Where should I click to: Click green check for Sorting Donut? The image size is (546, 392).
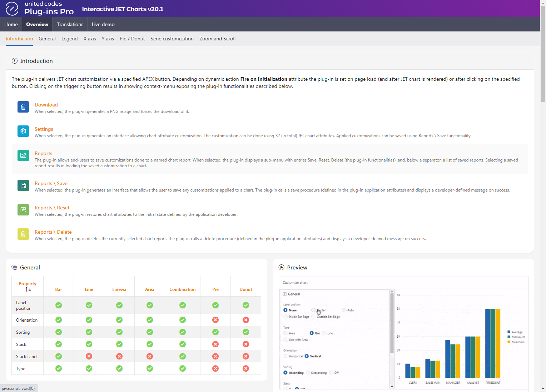[246, 332]
